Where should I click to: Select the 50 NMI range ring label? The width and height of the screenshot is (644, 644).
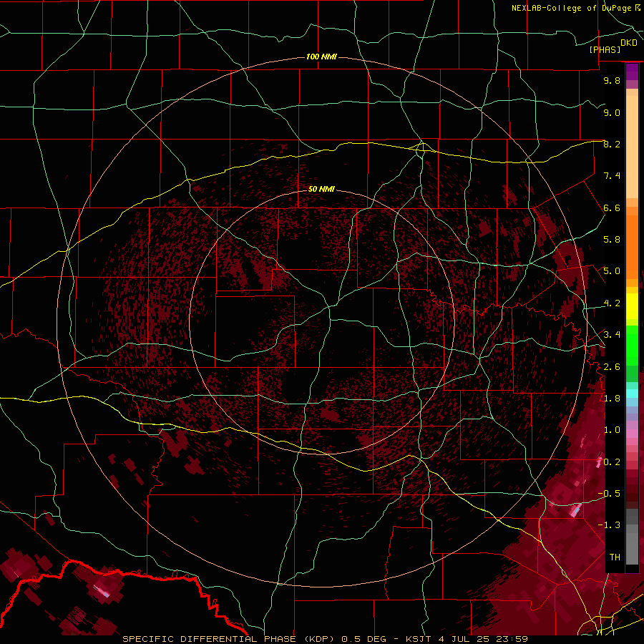(321, 189)
